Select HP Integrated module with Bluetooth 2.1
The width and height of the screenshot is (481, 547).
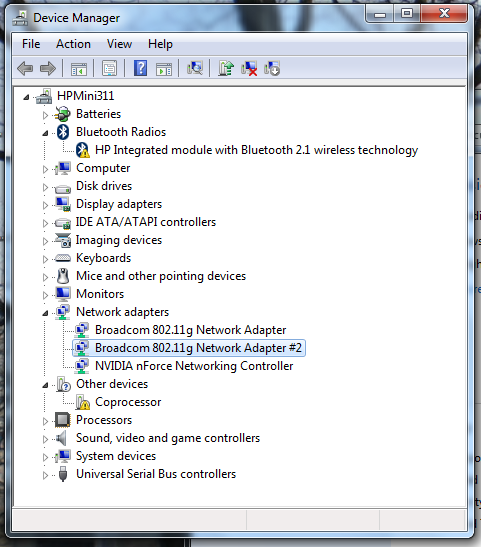256,150
